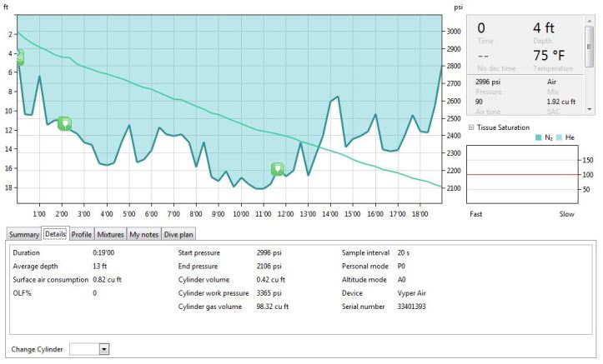603x364 pixels.
Task: Select the Details tab
Action: click(x=55, y=235)
